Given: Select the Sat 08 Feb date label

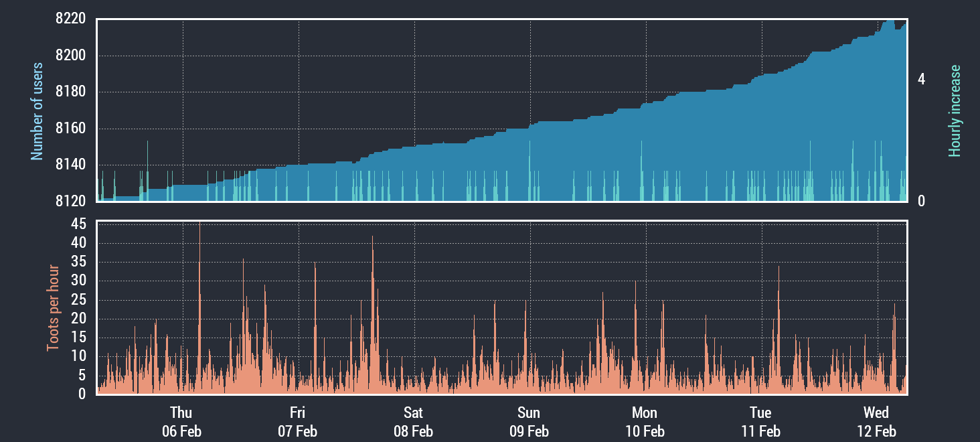Looking at the screenshot, I should pyautogui.click(x=413, y=421).
